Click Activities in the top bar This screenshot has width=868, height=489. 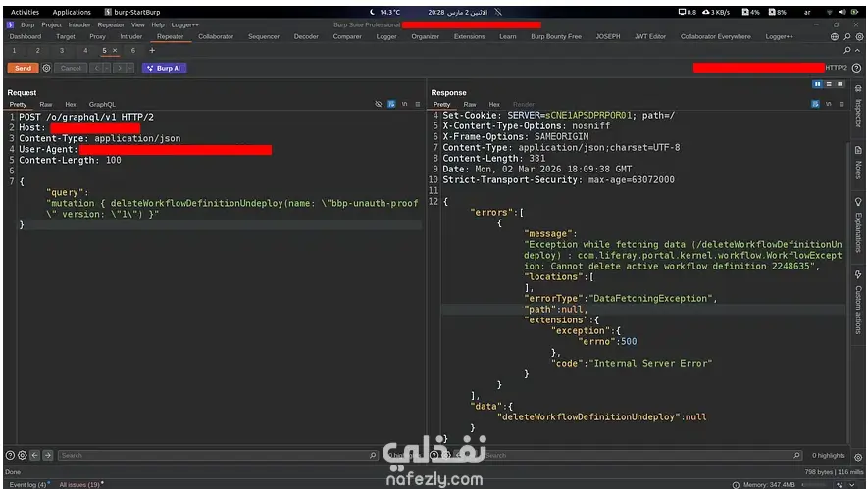pos(25,12)
